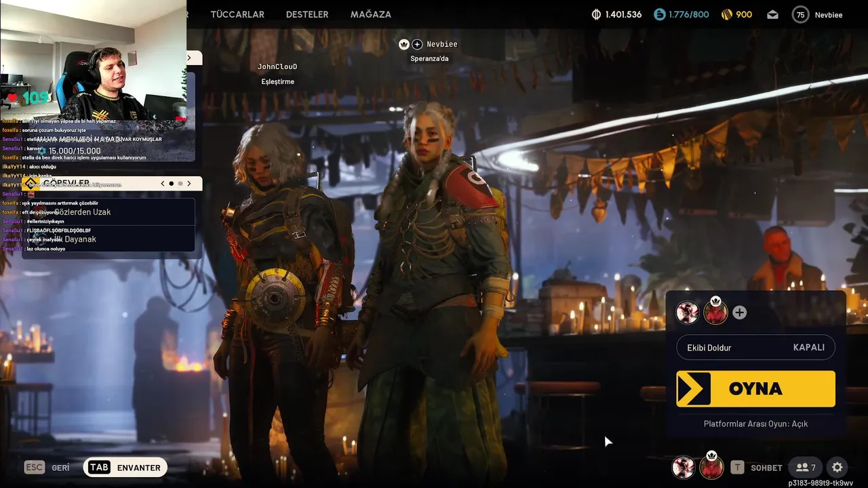Expand the collapsed panel arrow near webcam
868x488 pixels.
point(190,58)
